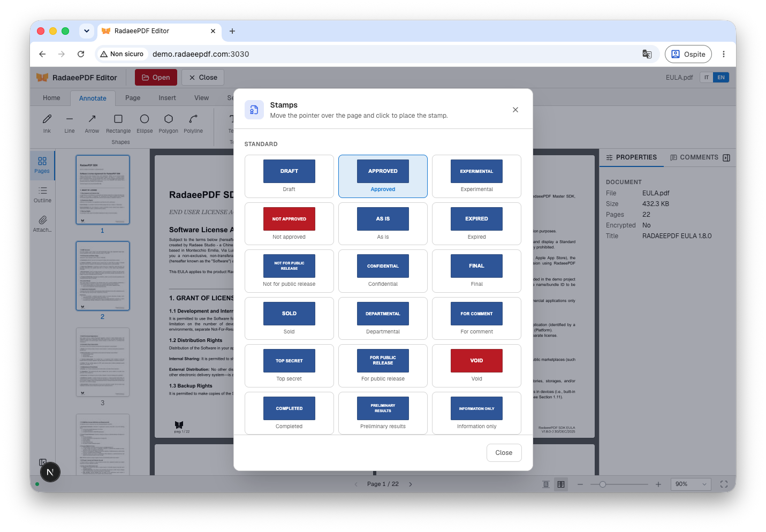Select the Rectangle shape tool
The width and height of the screenshot is (766, 532).
click(x=118, y=123)
